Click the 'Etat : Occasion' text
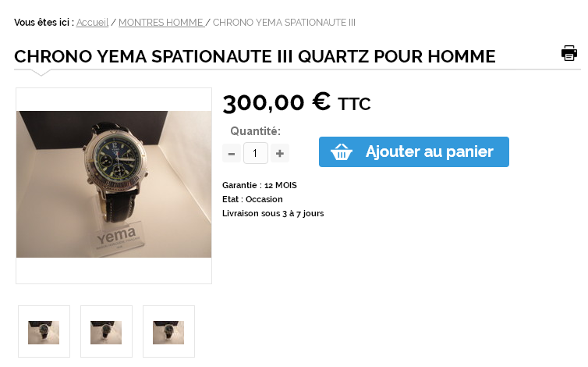Viewport: 588px width, 367px height. point(253,199)
